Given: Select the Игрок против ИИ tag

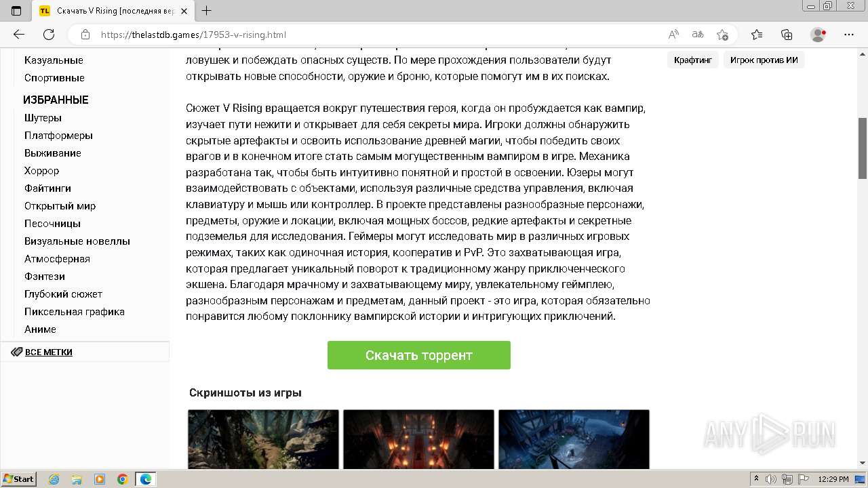Looking at the screenshot, I should (764, 60).
